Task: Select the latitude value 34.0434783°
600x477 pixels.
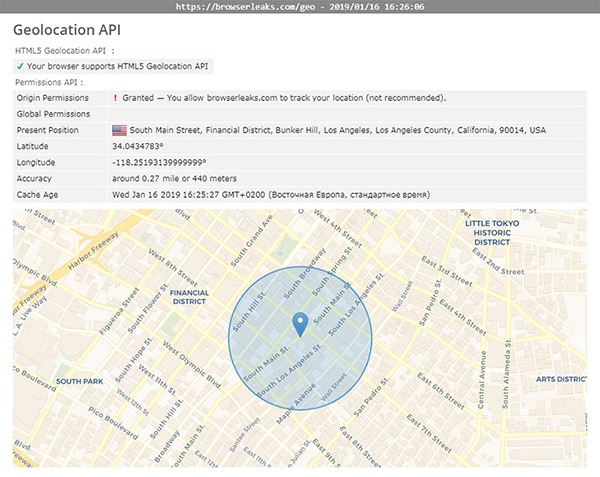Action: point(138,147)
